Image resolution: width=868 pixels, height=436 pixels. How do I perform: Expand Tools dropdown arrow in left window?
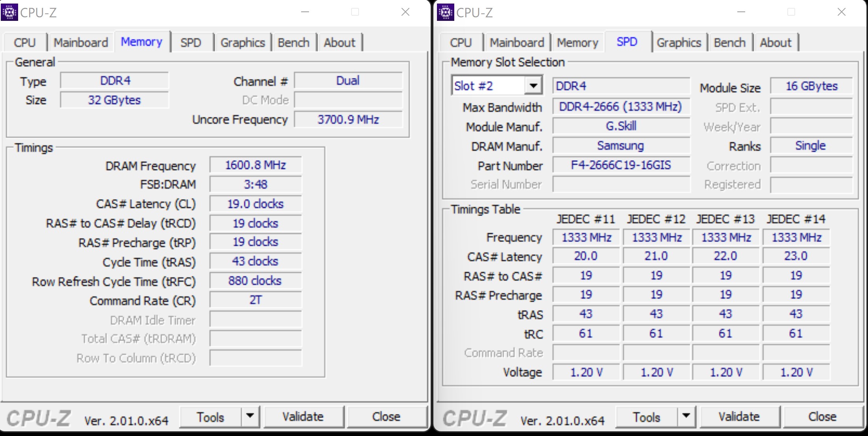250,416
